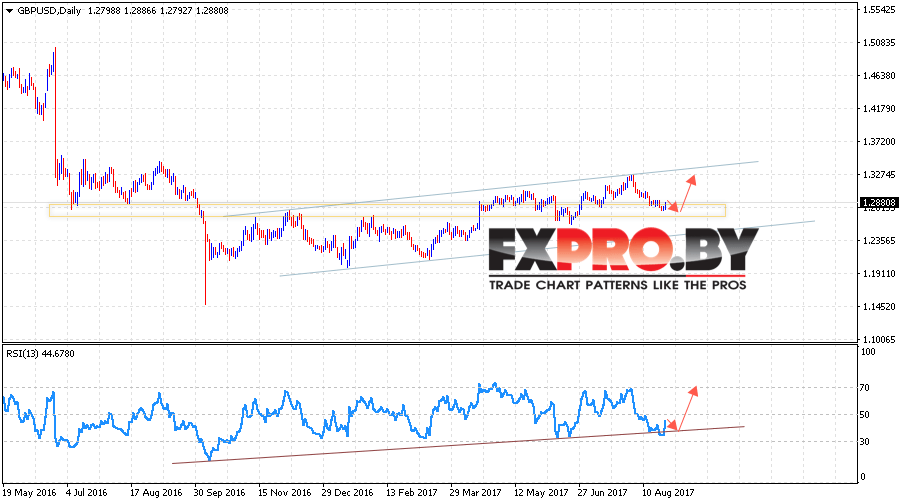900x504 pixels.
Task: Select the OHLC values 1.27988 1.28866 1.27927 1.28808
Action: point(158,10)
